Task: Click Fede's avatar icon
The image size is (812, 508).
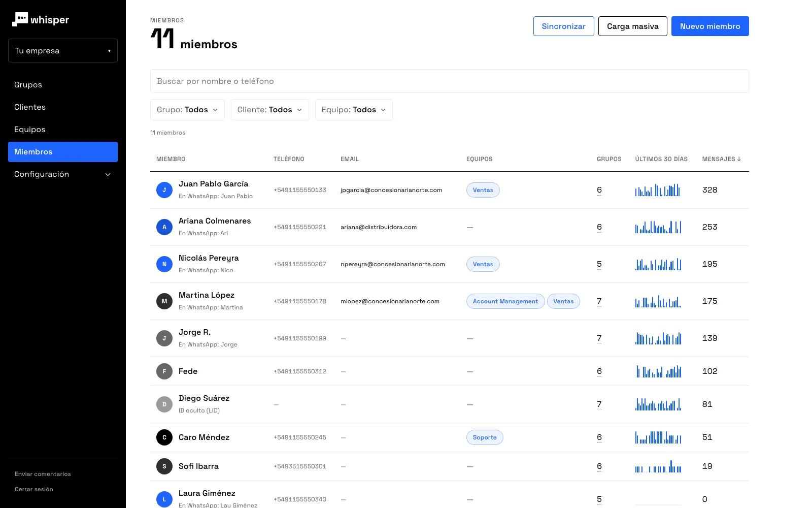Action: coord(164,371)
